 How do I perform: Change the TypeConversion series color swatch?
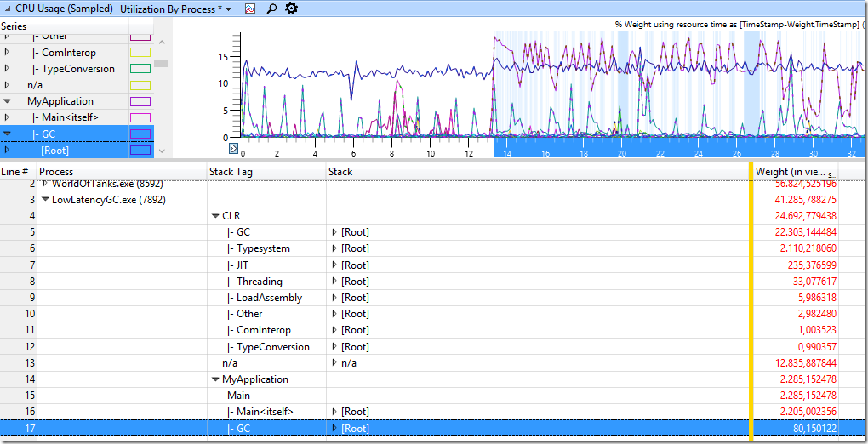coord(140,69)
